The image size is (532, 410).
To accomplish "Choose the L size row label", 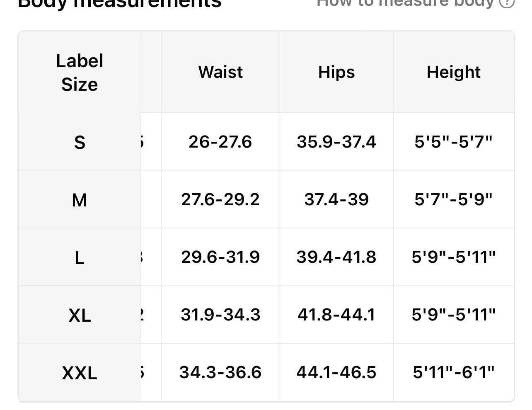I will tap(80, 257).
